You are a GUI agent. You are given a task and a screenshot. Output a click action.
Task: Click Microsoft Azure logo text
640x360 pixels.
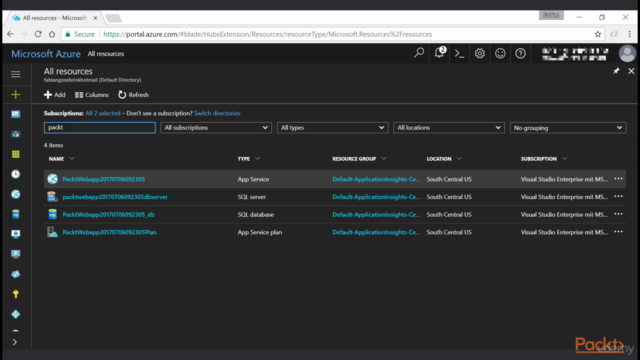click(x=46, y=54)
